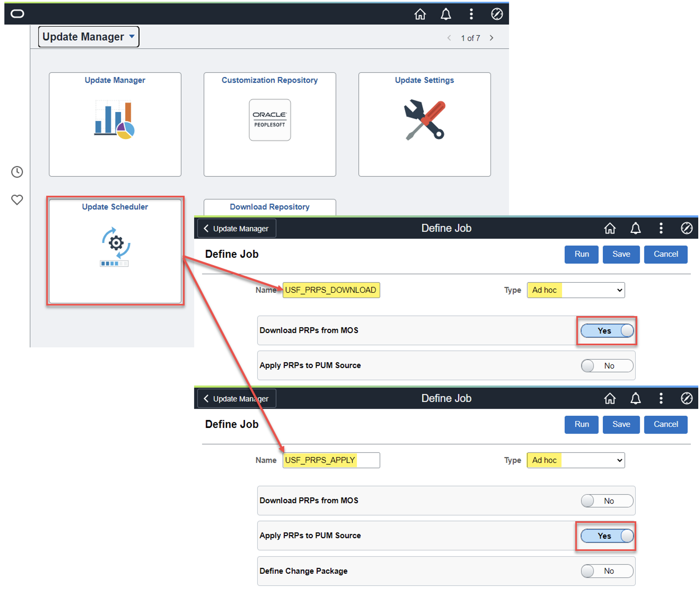Open the Update Settings tile
Screen dimensions: 700x589
click(424, 124)
